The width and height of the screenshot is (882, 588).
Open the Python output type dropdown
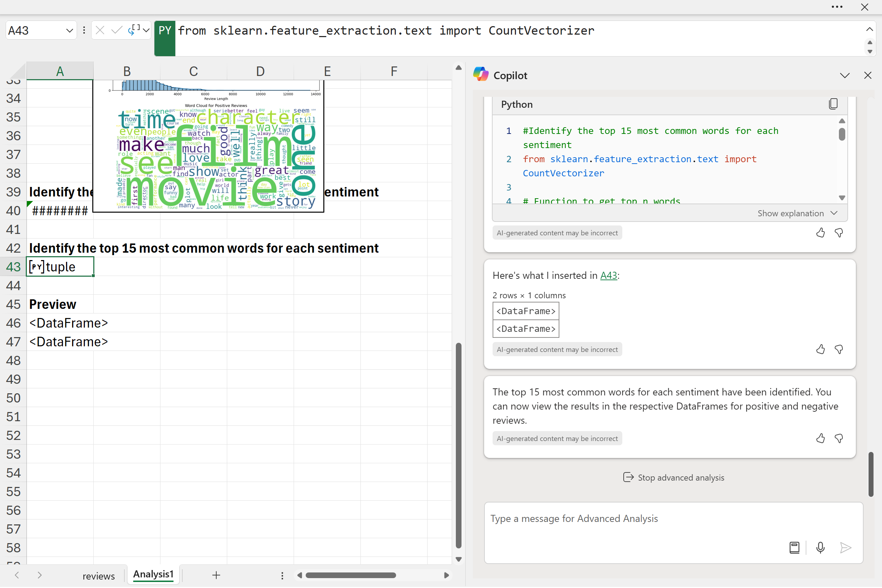(x=146, y=30)
